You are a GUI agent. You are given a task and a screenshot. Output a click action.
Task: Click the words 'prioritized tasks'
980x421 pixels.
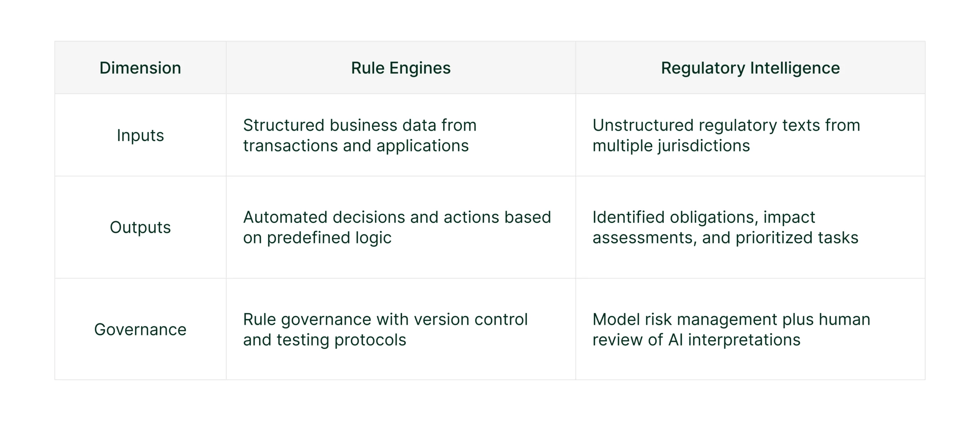tap(797, 238)
